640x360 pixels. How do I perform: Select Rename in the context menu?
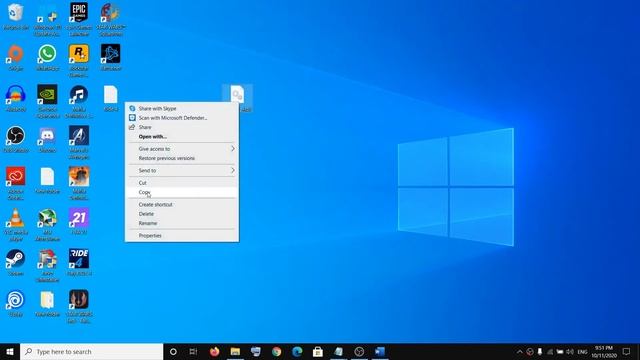(148, 223)
